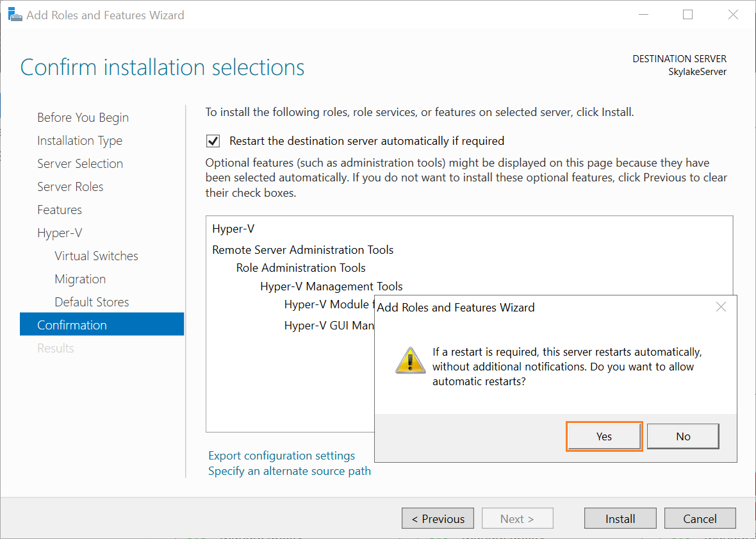Open Export configuration settings link

(x=281, y=456)
